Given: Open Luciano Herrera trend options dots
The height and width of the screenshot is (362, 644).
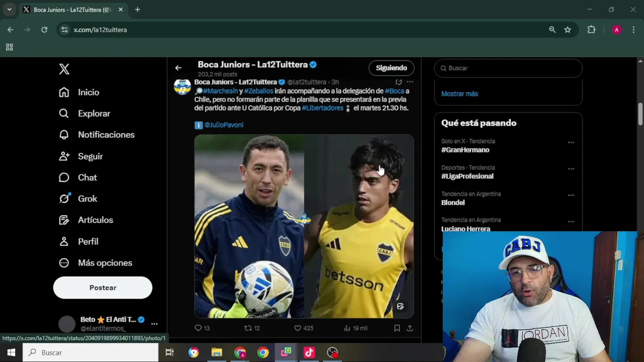Looking at the screenshot, I should (571, 221).
